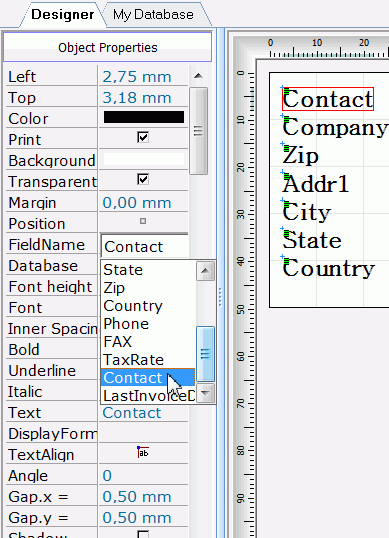Click the field list scroll down arrow
The width and height of the screenshot is (389, 538).
205,393
